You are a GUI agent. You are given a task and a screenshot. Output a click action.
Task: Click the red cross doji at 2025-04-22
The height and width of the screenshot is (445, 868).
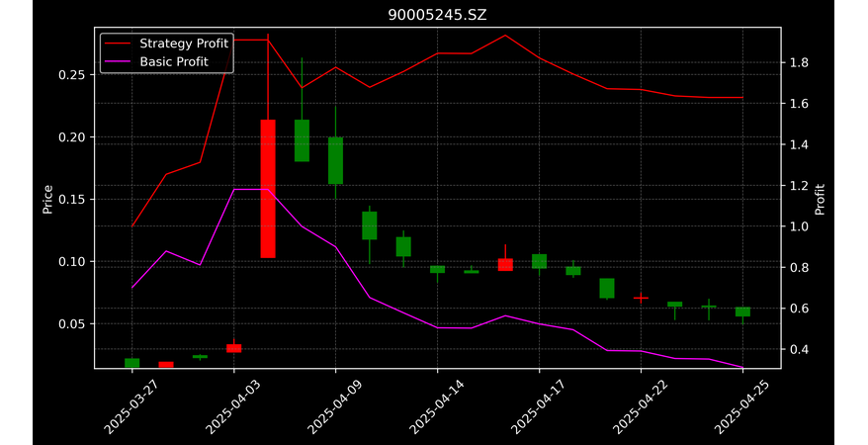[641, 298]
